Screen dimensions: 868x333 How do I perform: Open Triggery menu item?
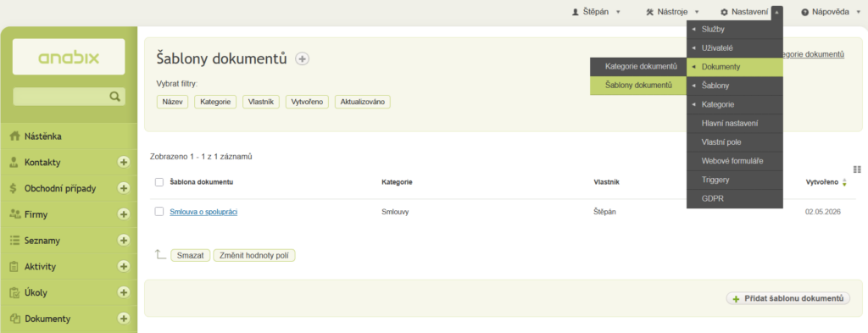(x=735, y=180)
